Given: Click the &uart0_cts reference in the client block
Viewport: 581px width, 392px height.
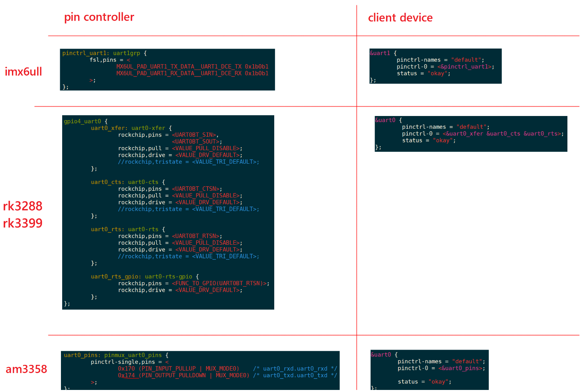Looking at the screenshot, I should click(x=503, y=134).
